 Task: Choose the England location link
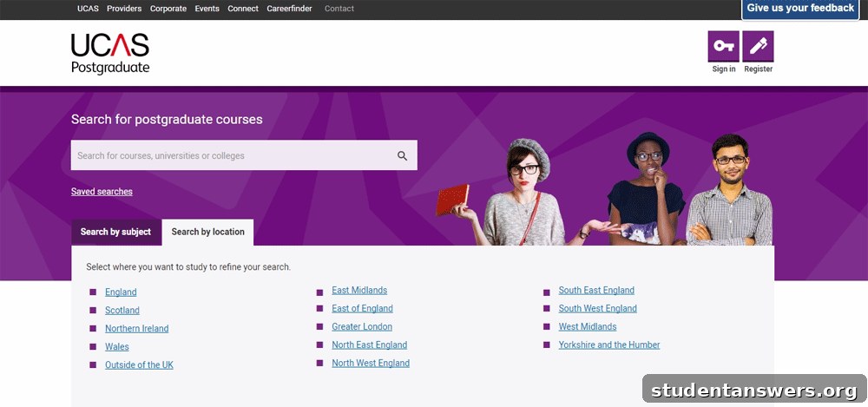coord(121,292)
